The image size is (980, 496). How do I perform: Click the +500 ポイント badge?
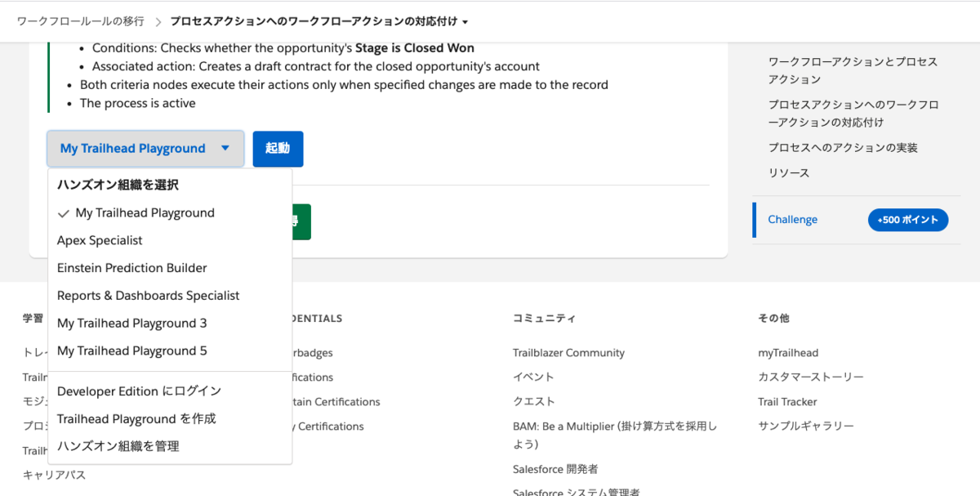[908, 220]
